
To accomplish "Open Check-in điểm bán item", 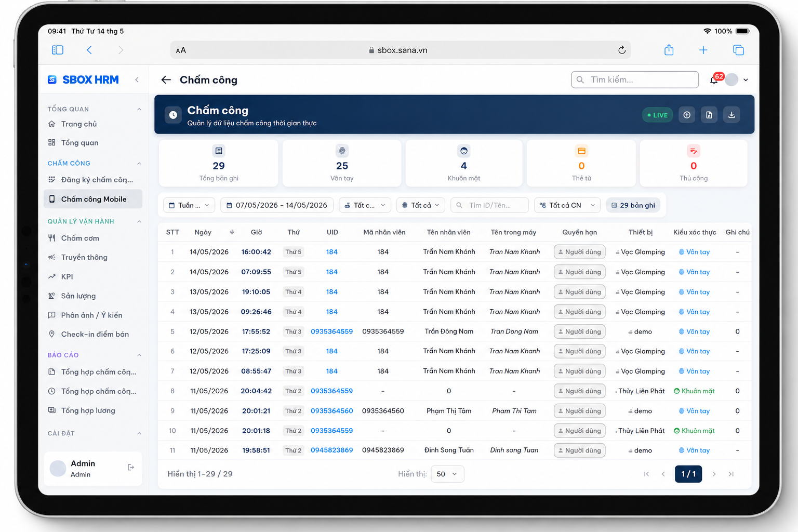I will (93, 334).
